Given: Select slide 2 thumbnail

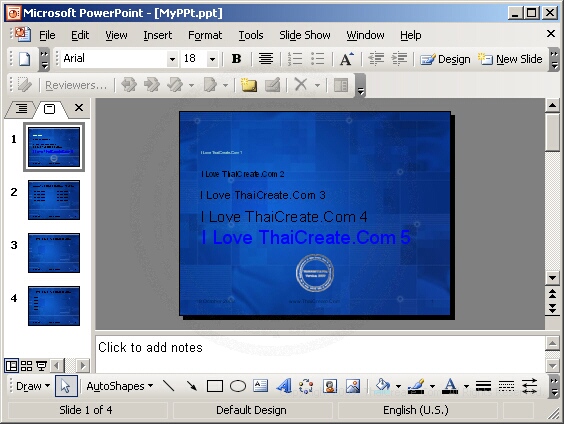Looking at the screenshot, I should tap(54, 200).
